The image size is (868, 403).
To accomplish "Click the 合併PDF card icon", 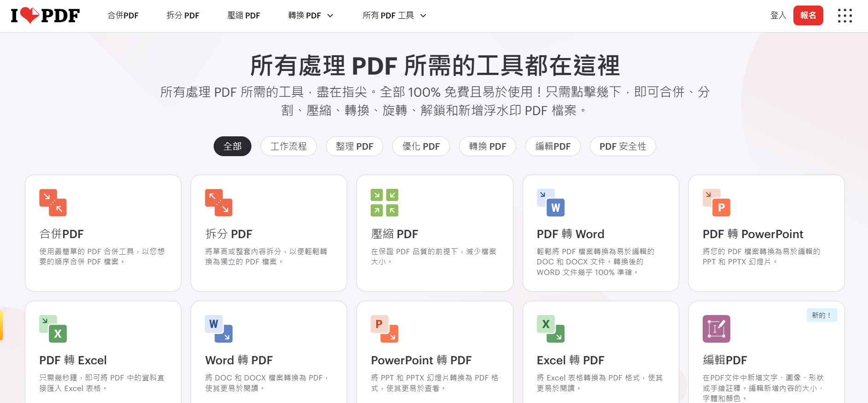I will 53,203.
